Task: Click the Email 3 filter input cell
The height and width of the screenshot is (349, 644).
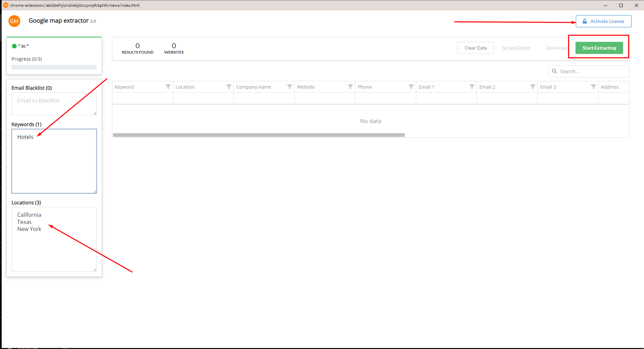Action: [568, 98]
